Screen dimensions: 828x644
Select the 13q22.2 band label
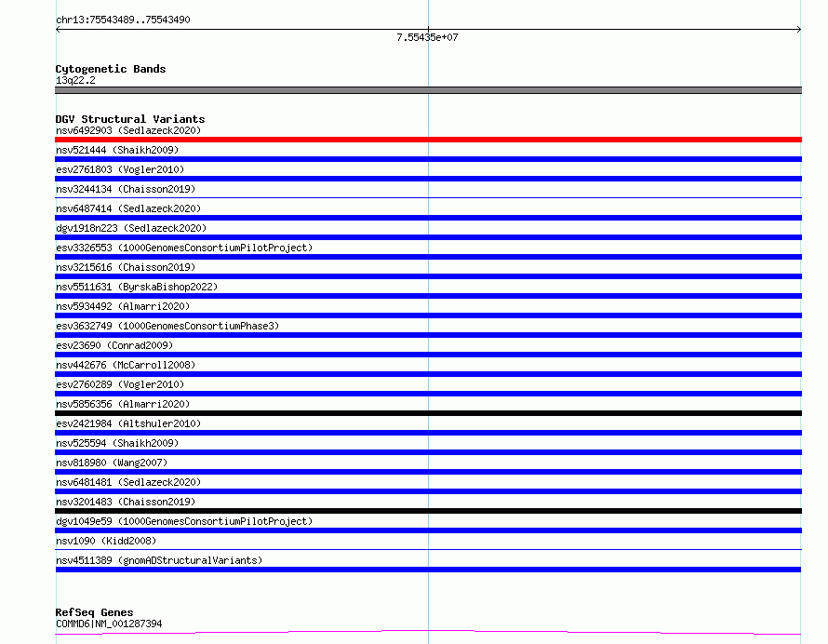[x=75, y=80]
